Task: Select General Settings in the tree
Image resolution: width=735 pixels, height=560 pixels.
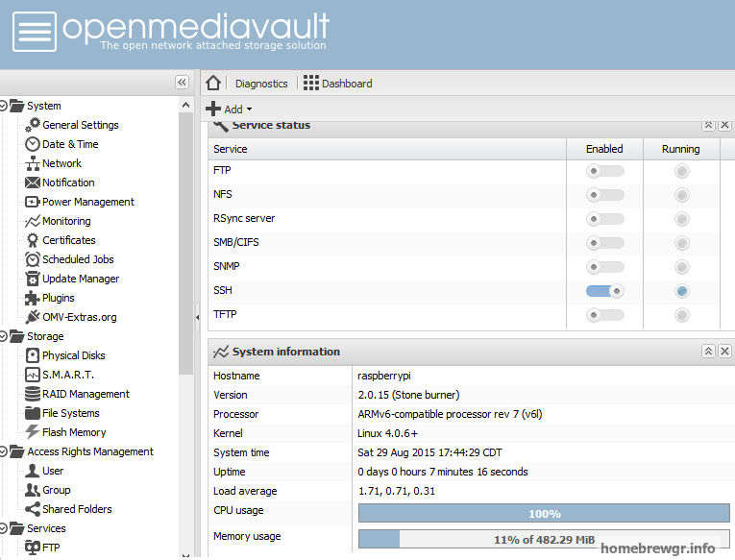Action: coord(81,125)
